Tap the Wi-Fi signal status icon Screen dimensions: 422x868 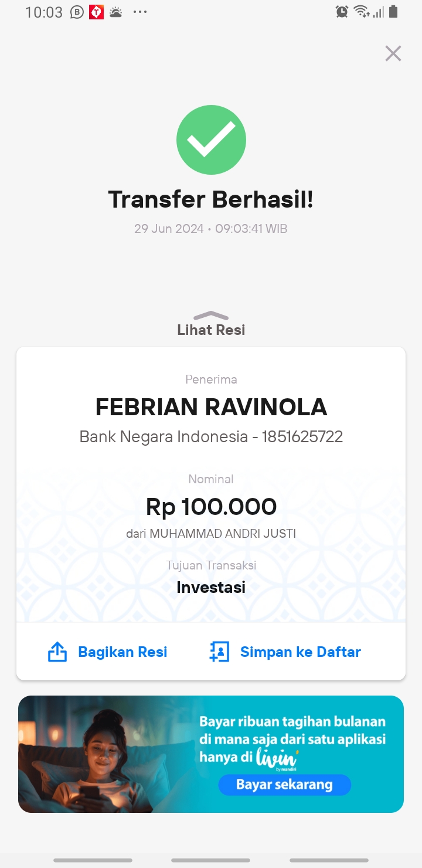point(362,11)
